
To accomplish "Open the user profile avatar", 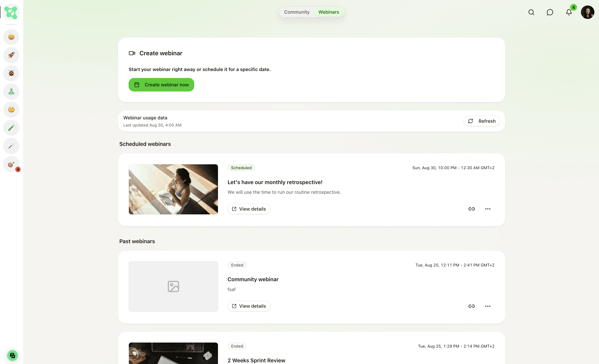I will [588, 12].
